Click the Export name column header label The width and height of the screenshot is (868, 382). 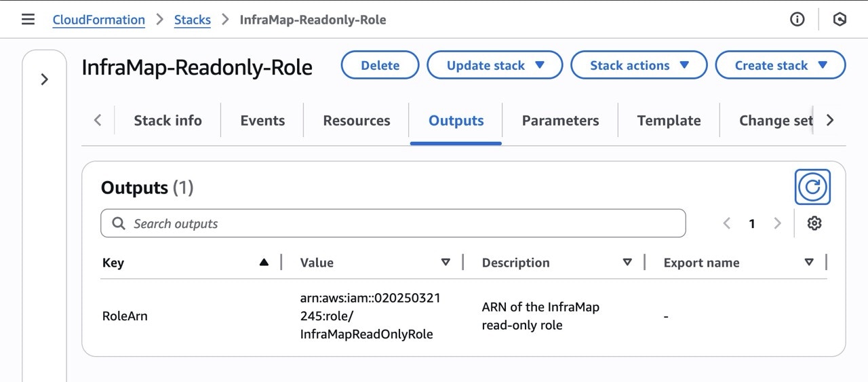click(x=701, y=263)
